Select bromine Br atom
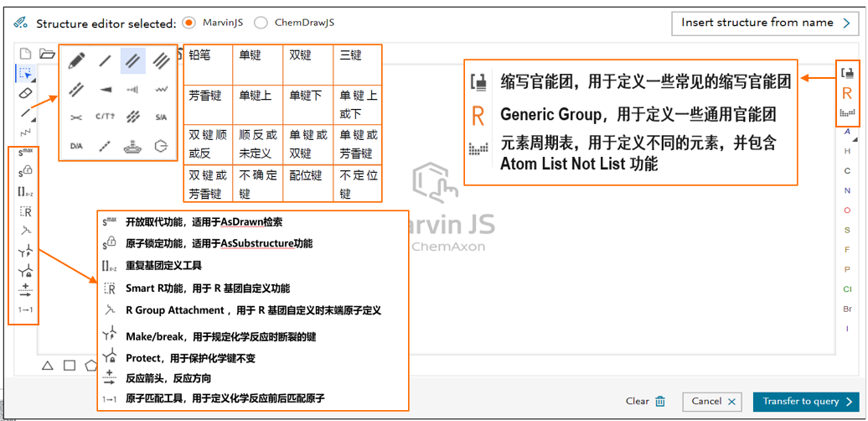 (x=848, y=309)
